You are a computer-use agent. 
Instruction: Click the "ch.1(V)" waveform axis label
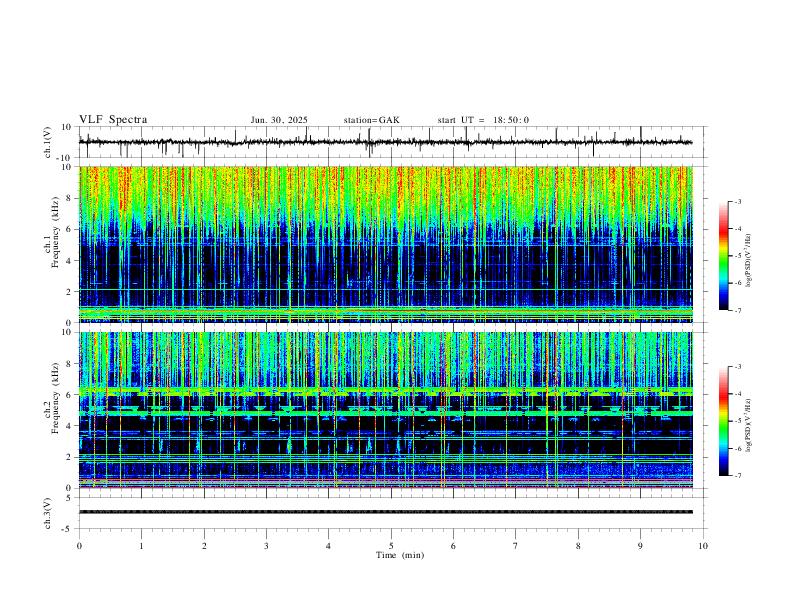(48, 142)
